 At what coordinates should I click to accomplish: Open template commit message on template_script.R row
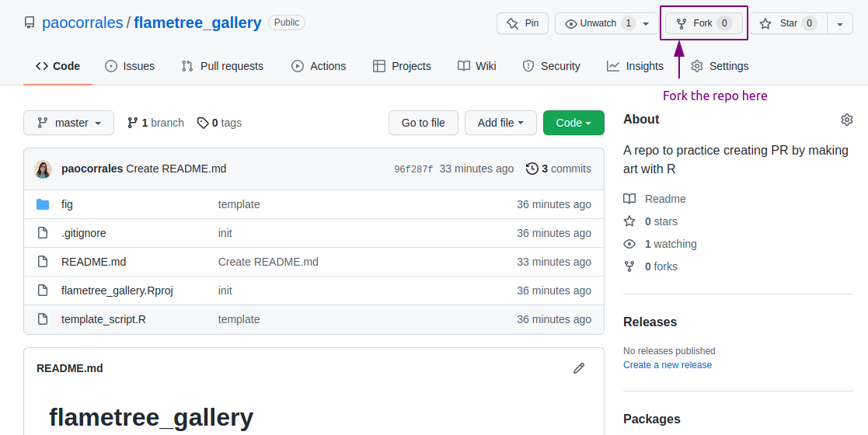[x=239, y=319]
